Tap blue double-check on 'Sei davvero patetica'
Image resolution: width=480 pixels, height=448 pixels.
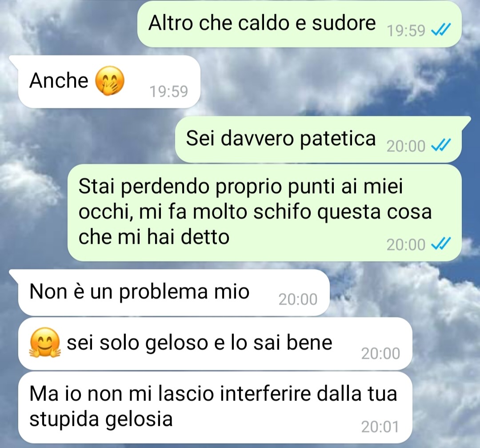point(441,145)
